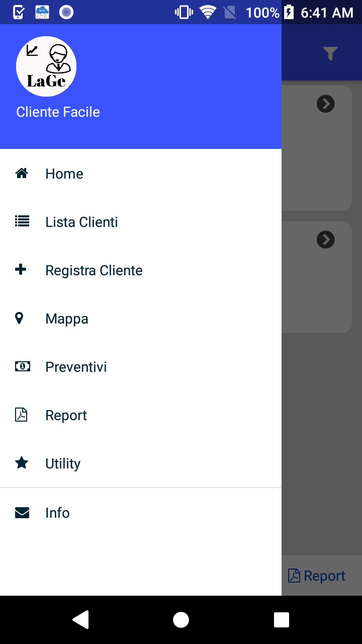Tap the star icon for Utility
The height and width of the screenshot is (644, 362).
tap(22, 463)
